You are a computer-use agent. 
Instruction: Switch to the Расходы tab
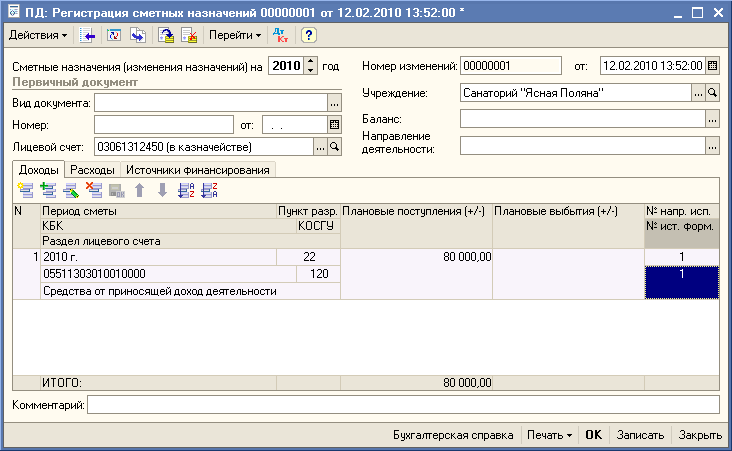click(92, 170)
